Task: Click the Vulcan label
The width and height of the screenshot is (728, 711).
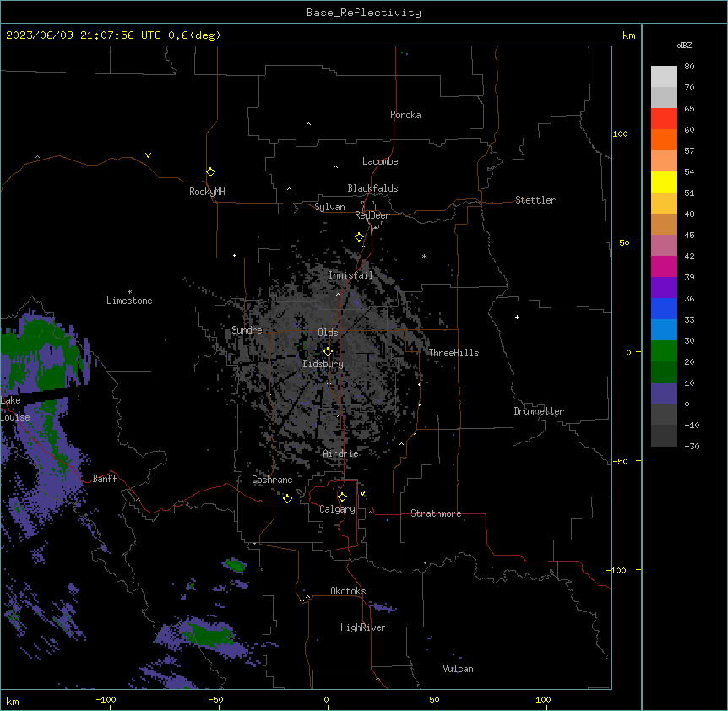Action: (x=459, y=669)
